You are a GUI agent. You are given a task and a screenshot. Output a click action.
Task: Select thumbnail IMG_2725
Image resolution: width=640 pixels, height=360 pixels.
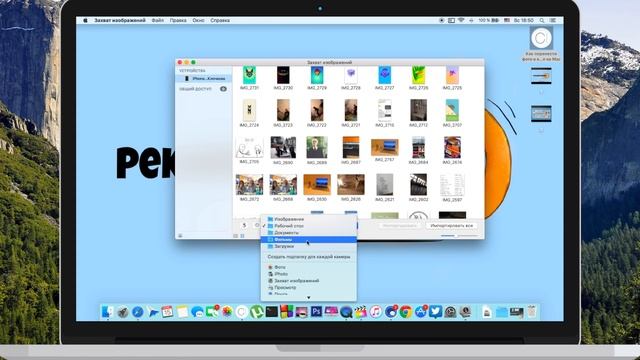point(452,76)
